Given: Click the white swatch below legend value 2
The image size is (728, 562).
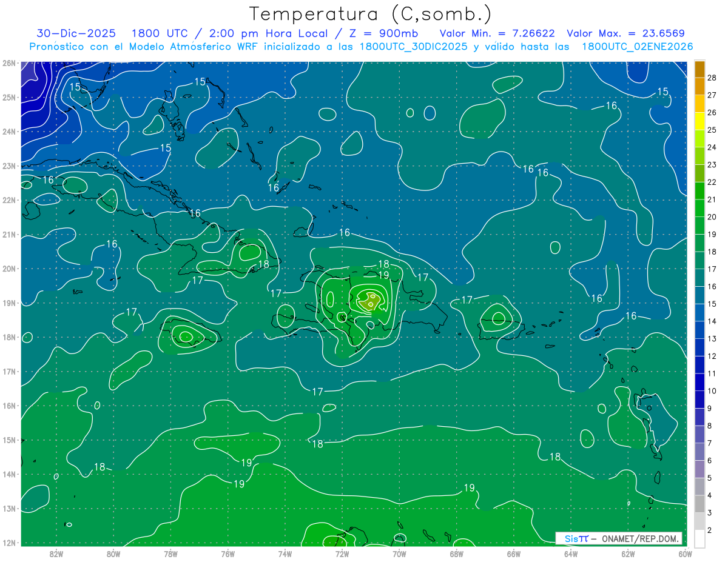Looking at the screenshot, I should pos(700,538).
